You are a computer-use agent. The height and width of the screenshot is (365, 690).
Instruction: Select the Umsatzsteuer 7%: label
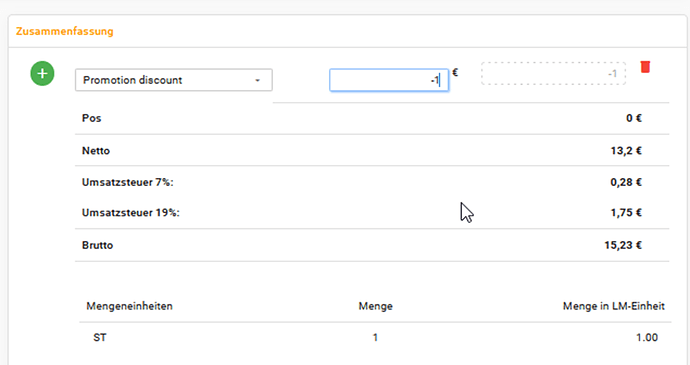[128, 182]
